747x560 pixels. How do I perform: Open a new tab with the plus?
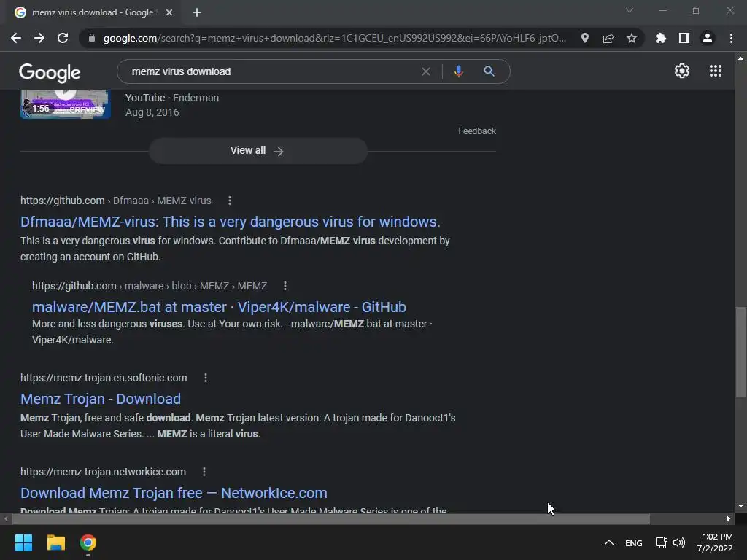tap(197, 12)
